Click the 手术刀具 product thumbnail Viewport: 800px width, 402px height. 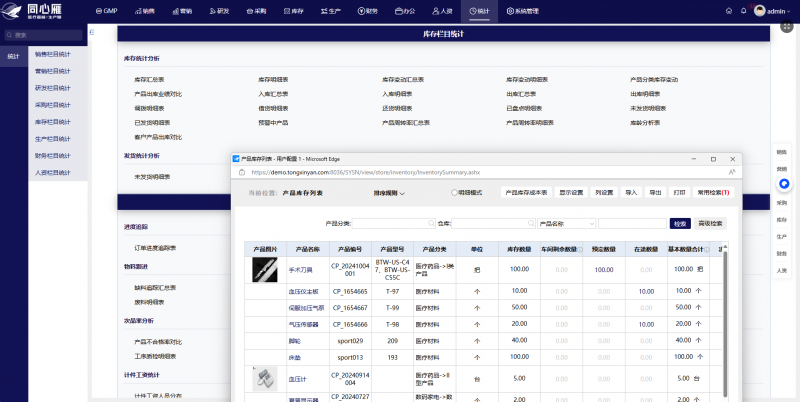pos(264,269)
